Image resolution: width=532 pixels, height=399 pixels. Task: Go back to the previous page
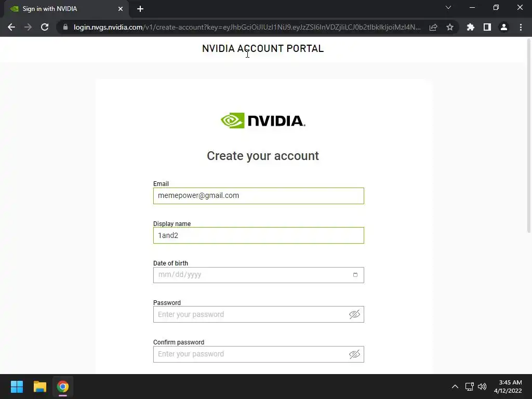tap(11, 27)
